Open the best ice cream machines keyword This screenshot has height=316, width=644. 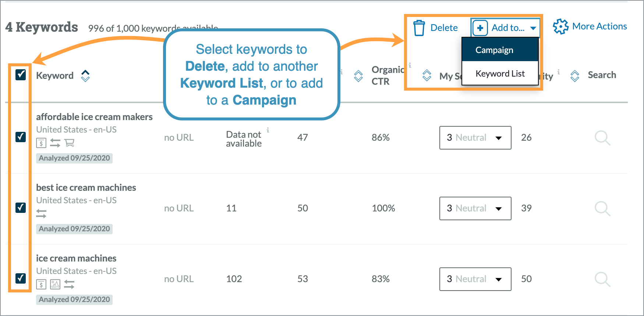(x=86, y=187)
